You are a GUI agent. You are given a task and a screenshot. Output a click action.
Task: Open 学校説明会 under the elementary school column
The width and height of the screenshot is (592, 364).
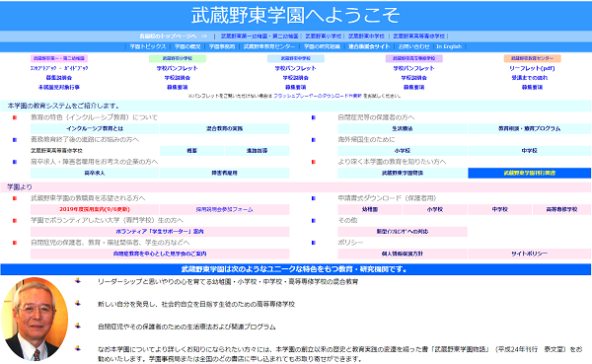click(178, 78)
